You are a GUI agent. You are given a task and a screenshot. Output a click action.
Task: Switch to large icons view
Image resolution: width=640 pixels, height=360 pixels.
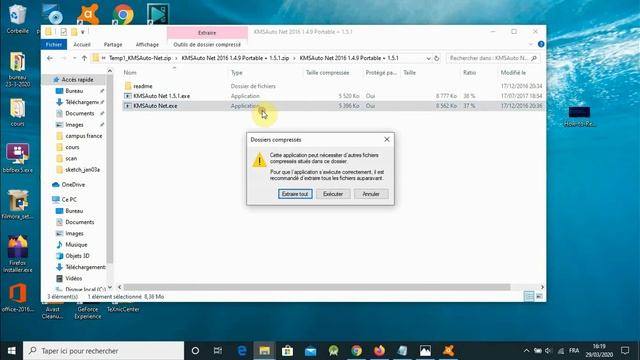[539, 296]
